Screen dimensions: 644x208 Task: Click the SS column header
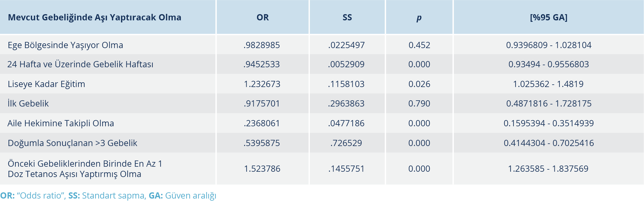point(347,17)
